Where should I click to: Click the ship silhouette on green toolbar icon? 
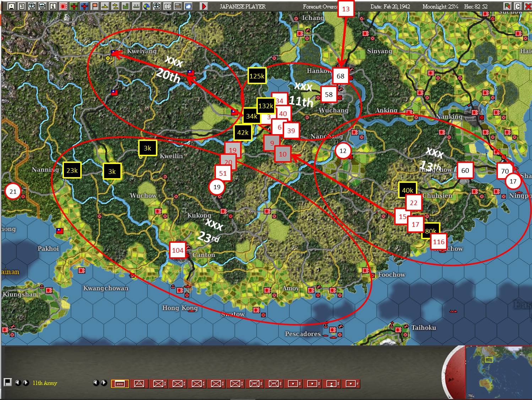pyautogui.click(x=136, y=6)
